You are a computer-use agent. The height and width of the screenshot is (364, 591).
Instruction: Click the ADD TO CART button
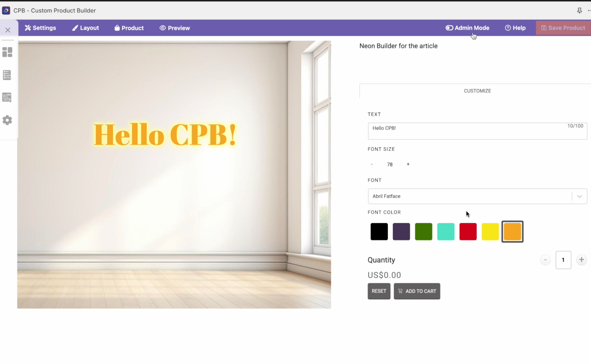(x=417, y=291)
